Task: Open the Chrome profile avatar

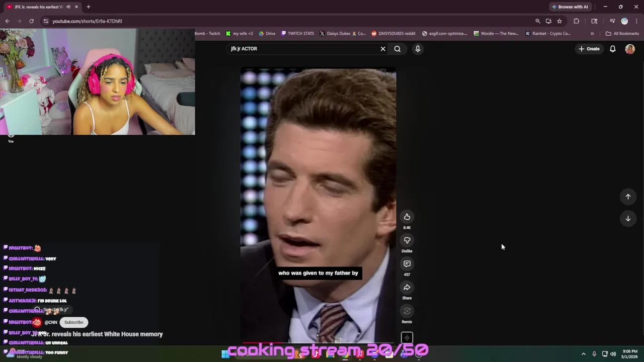Action: pyautogui.click(x=624, y=21)
